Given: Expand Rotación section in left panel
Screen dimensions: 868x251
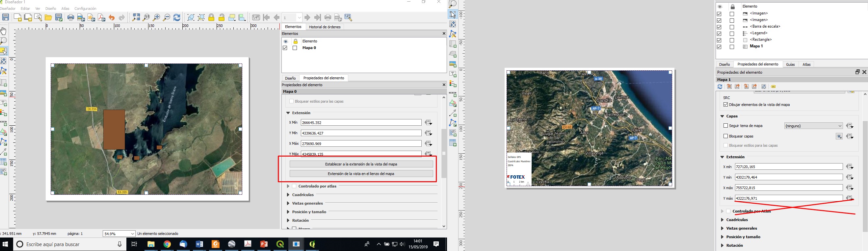Looking at the screenshot, I should click(288, 221).
